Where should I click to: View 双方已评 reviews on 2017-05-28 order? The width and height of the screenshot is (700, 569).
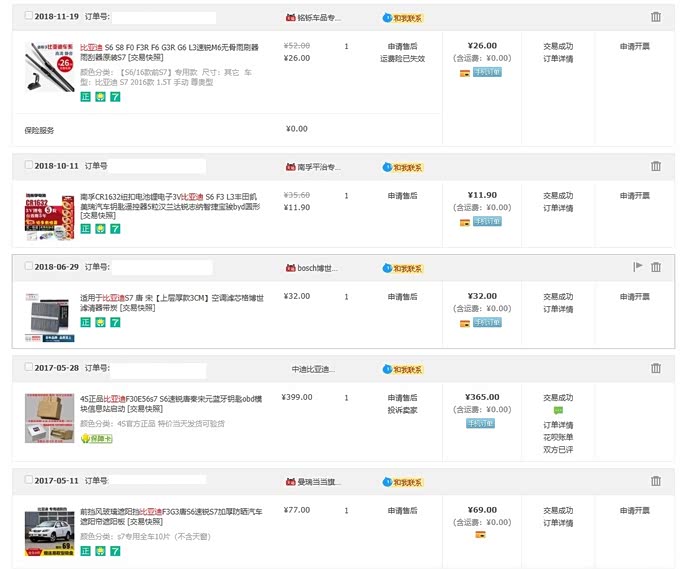pos(558,449)
